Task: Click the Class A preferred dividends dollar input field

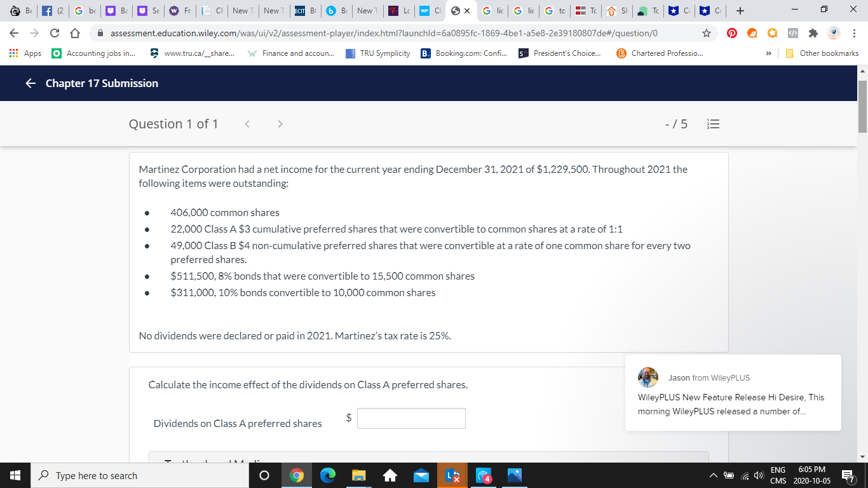Action: coord(411,418)
